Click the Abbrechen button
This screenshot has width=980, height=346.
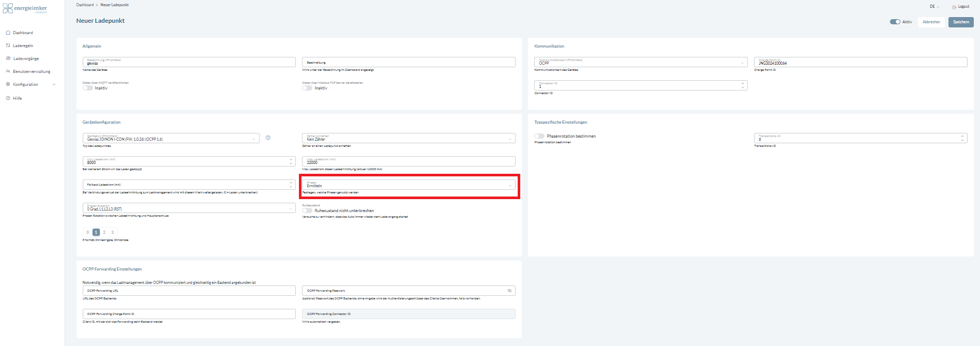(931, 22)
